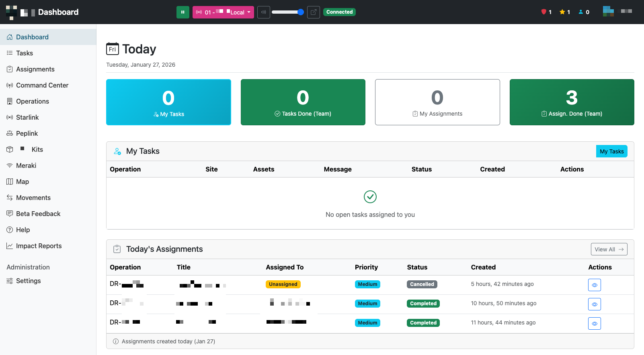Click the calendar icon beside Today
The image size is (644, 355).
pos(113,49)
